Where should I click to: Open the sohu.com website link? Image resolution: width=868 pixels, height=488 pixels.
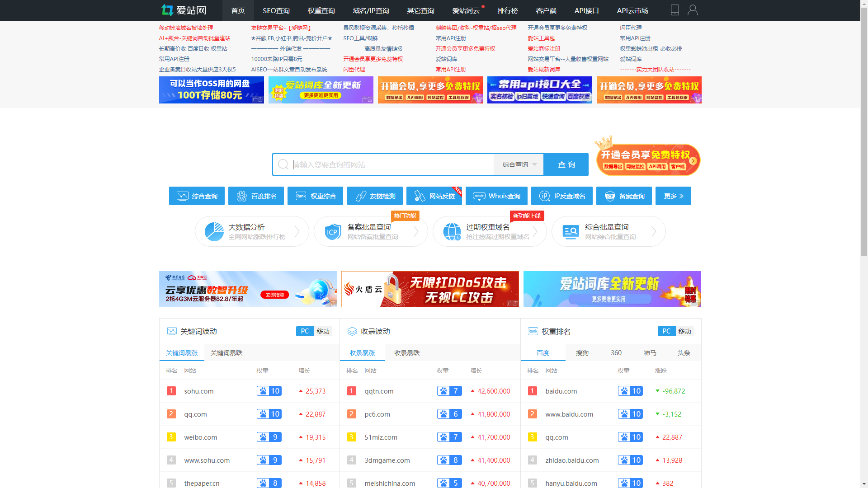point(198,391)
